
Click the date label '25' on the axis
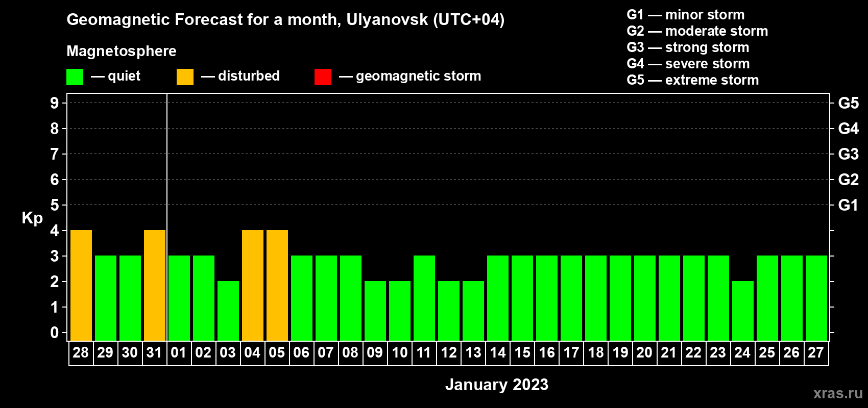767,353
